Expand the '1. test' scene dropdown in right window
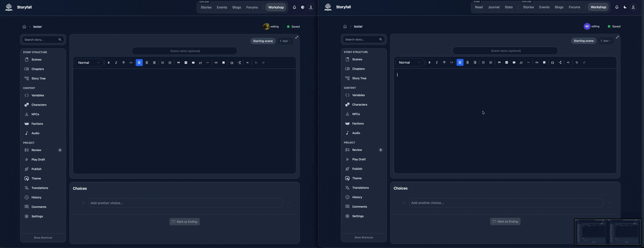This screenshot has height=248, width=644. pos(606,41)
